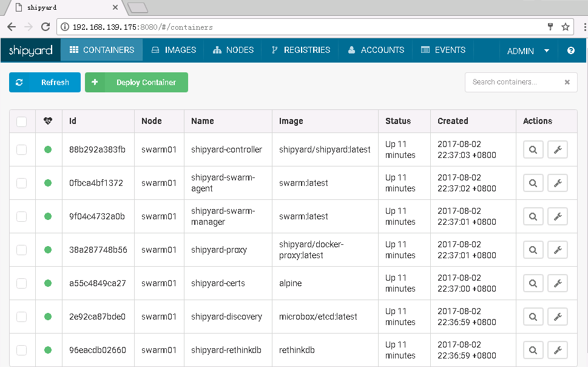The height and width of the screenshot is (367, 588).
Task: Open wrench actions for shipyard-swarm-agent
Action: coord(558,183)
